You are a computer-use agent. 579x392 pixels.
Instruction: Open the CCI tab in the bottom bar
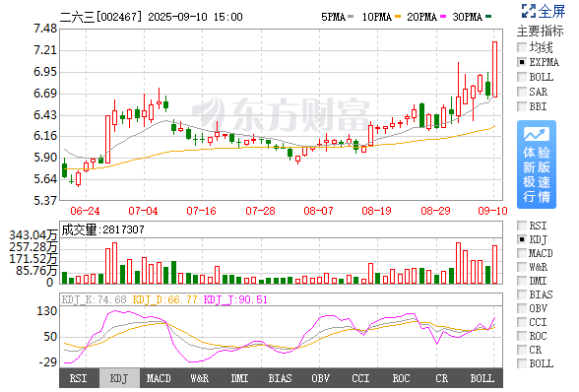(360, 378)
